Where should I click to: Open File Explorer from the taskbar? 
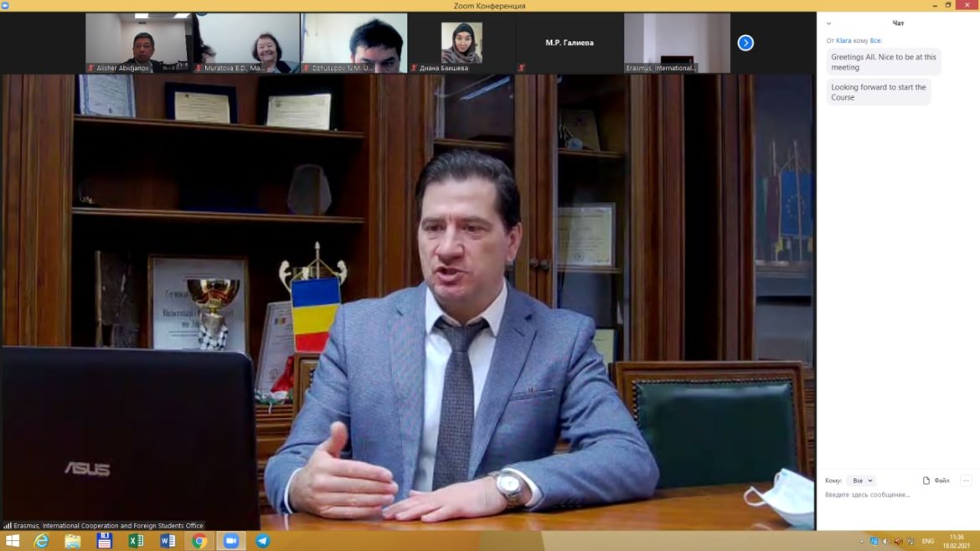pyautogui.click(x=73, y=541)
